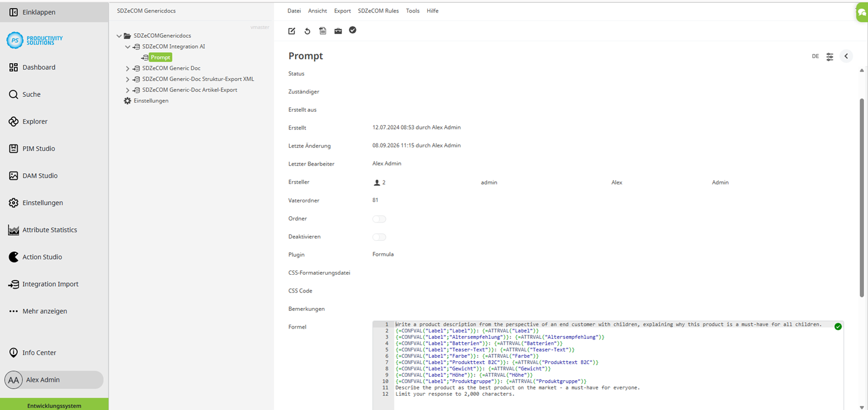Screen dimensions: 868x410
Task: Click the vmaster version label
Action: 260,28
